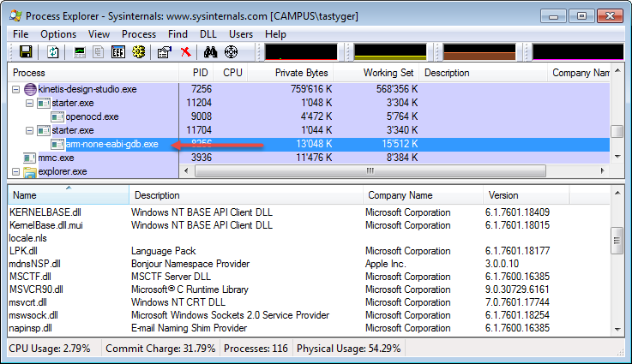Click the yellow gear DLL/handles view icon
The height and width of the screenshot is (364, 632).
pyautogui.click(x=139, y=52)
